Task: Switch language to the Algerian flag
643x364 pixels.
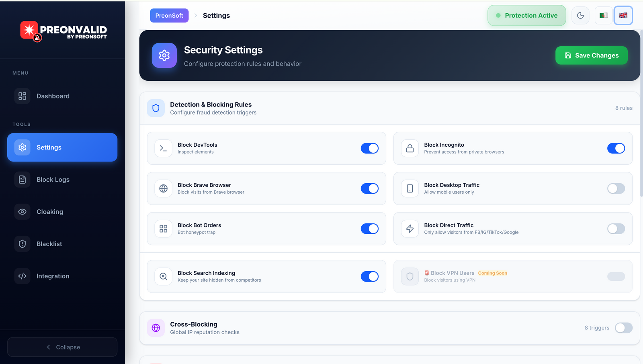Action: click(x=603, y=15)
